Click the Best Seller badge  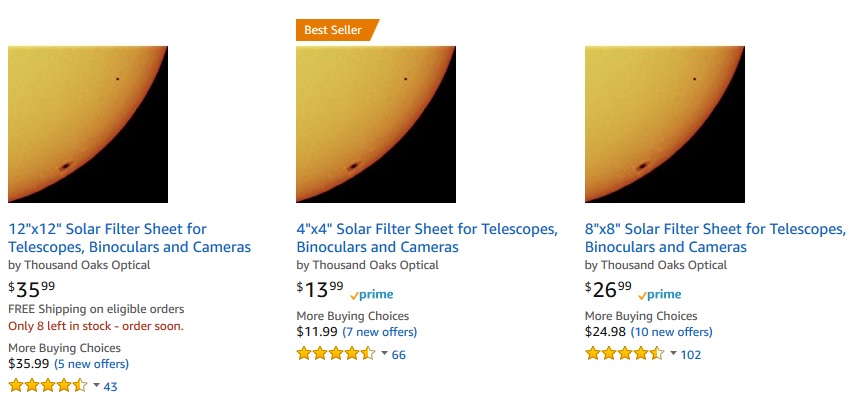coord(337,30)
